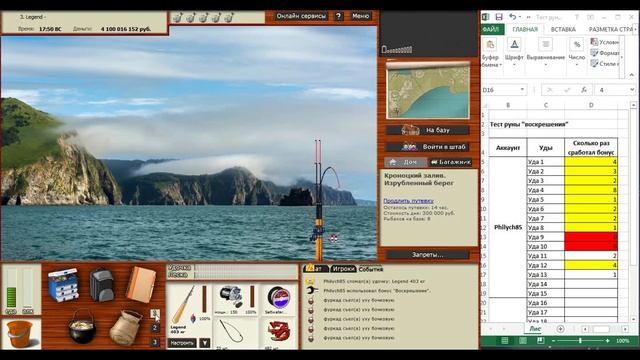Image resolution: width=640 pixels, height=360 pixels.
Task: Select the red shrimp bait slot
Action: pos(278,333)
